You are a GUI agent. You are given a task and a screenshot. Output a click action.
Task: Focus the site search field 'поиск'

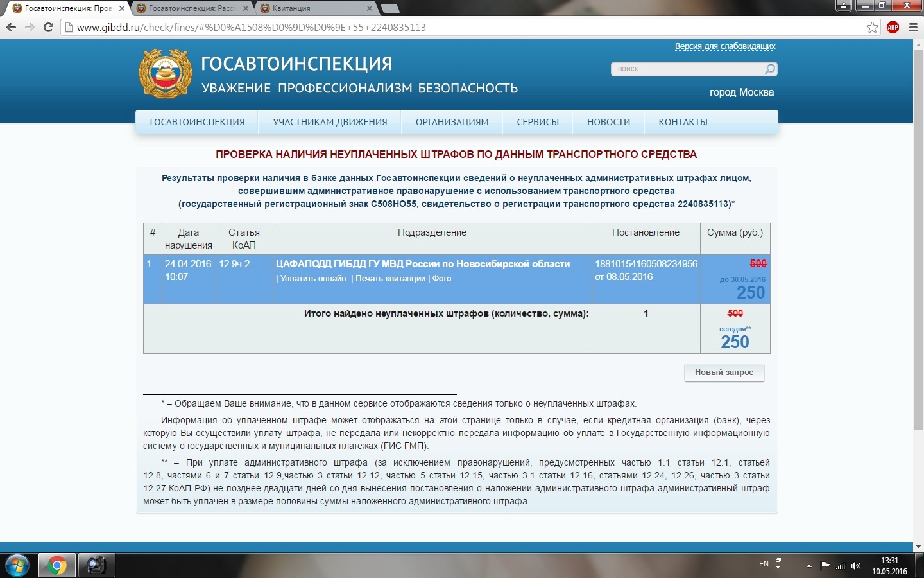[689, 69]
